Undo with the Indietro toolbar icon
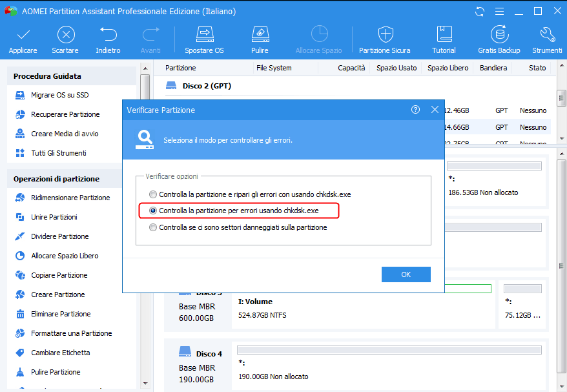 (108, 34)
